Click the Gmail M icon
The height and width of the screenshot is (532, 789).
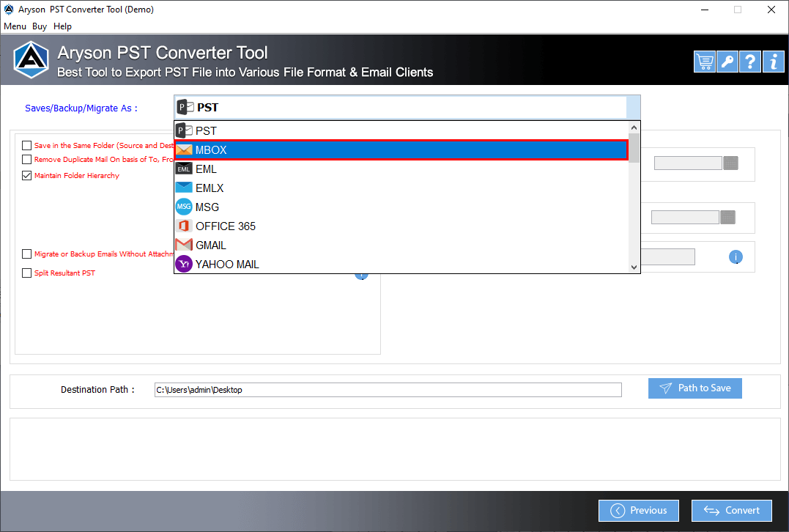tap(184, 245)
